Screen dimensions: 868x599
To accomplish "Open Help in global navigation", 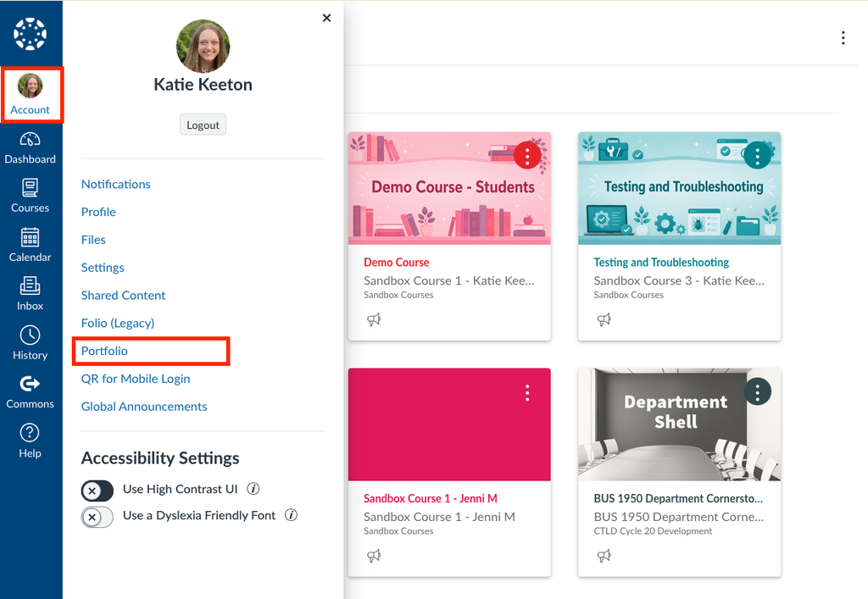I will 30,441.
